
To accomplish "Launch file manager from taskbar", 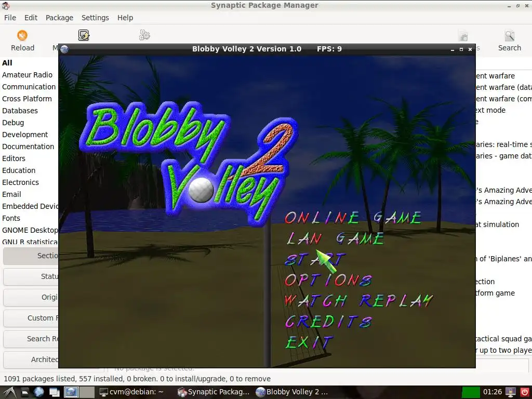I will coord(25,392).
